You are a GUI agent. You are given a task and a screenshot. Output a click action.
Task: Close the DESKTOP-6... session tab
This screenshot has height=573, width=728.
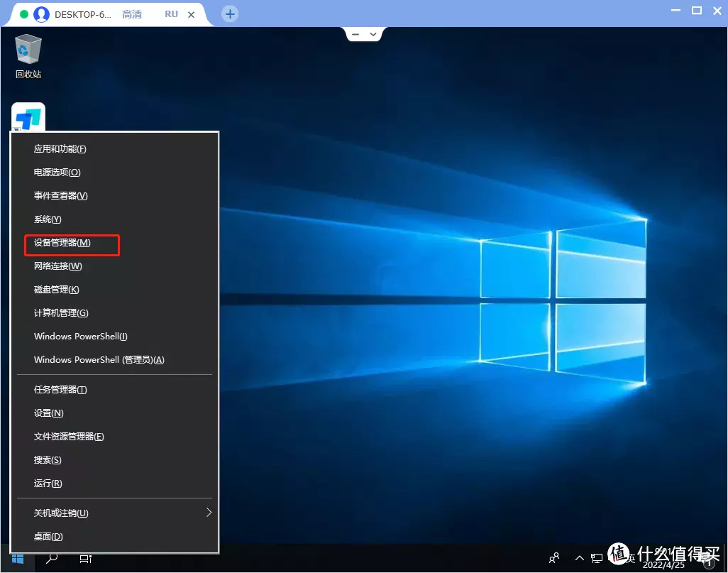pos(191,15)
